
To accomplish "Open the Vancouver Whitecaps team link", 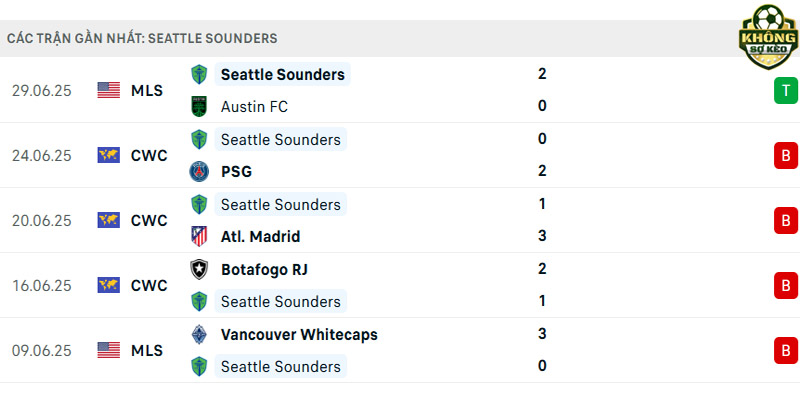I will (x=299, y=335).
